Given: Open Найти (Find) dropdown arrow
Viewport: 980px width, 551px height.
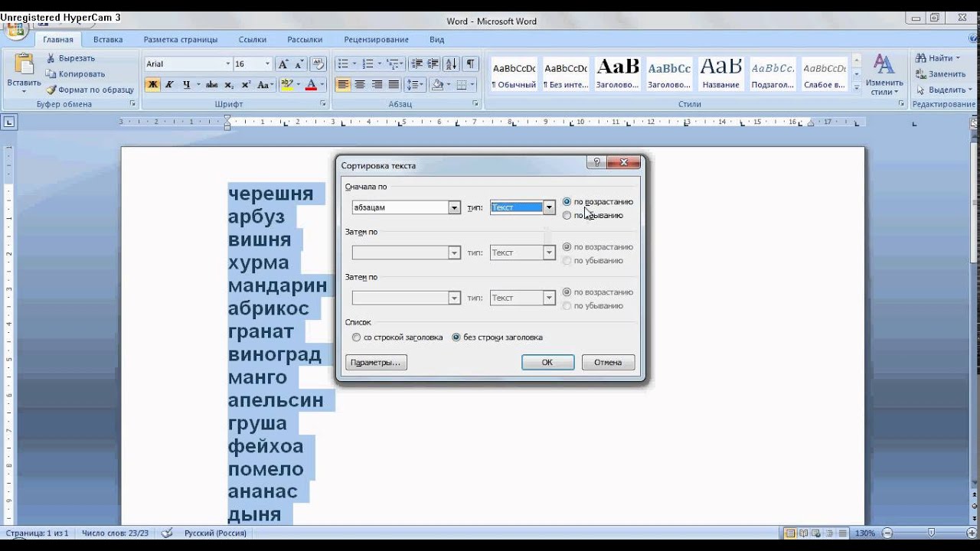Looking at the screenshot, I should [958, 58].
